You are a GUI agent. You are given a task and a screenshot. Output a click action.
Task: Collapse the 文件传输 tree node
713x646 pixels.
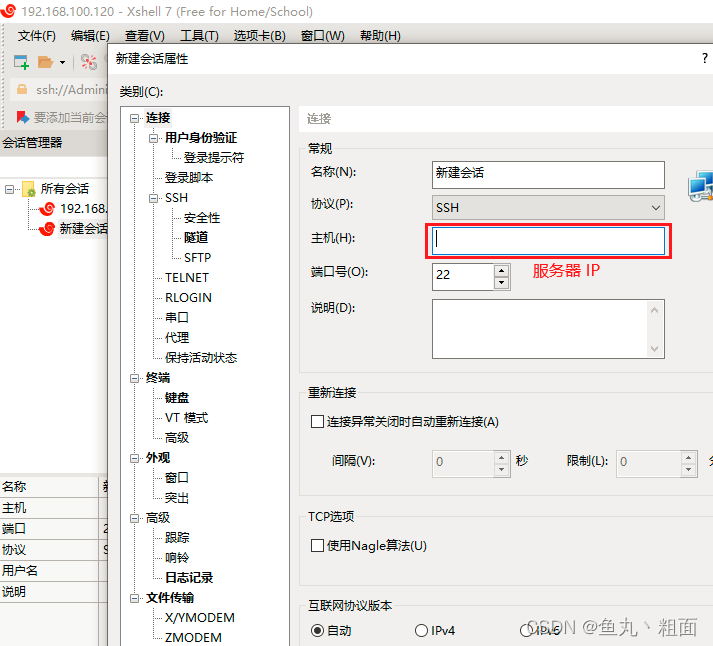click(134, 598)
